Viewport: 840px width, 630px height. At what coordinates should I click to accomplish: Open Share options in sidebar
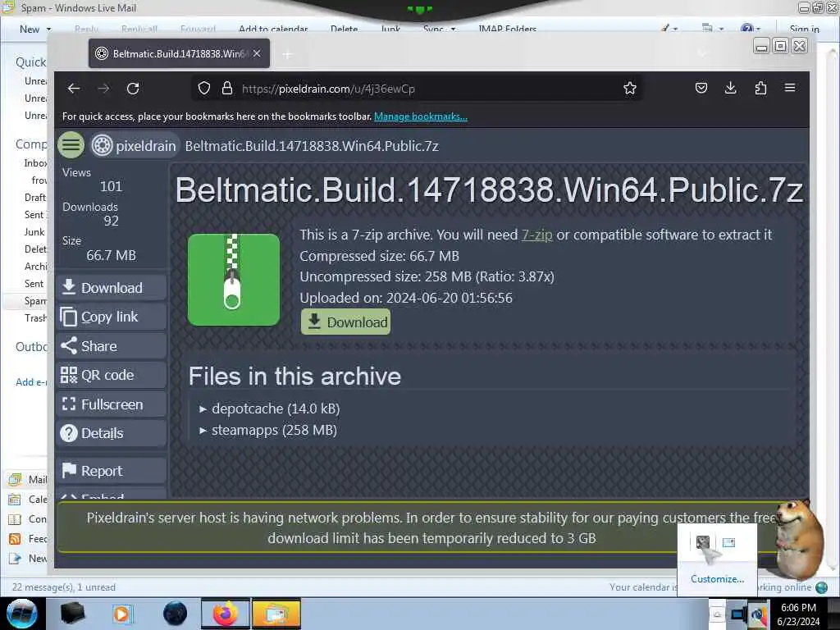pos(111,346)
